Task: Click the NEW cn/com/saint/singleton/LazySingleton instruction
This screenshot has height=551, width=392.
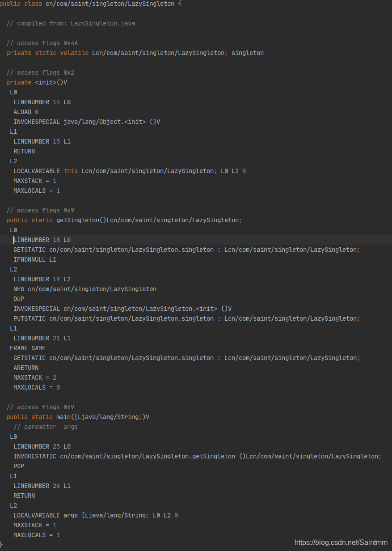Action: (x=85, y=289)
